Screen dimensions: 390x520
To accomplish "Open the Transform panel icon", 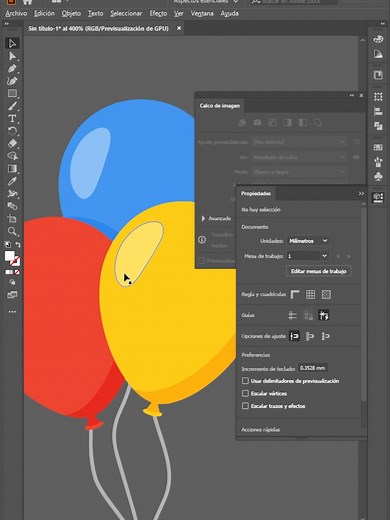I will tap(378, 97).
